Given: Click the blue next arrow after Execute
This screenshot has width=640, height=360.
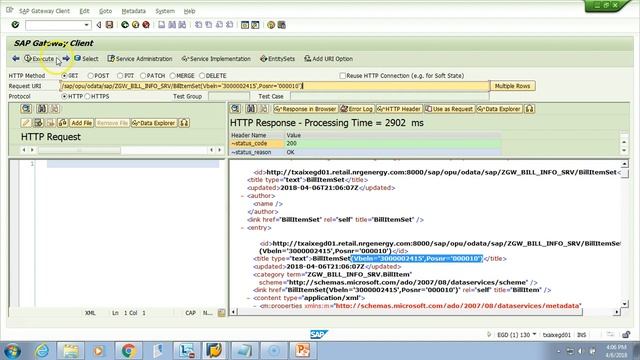Looking at the screenshot, I should pyautogui.click(x=66, y=59).
